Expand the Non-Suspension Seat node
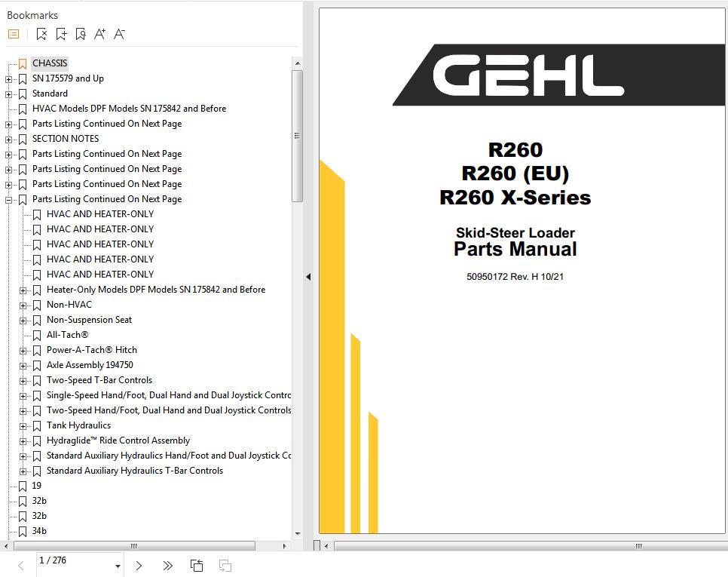The width and height of the screenshot is (728, 577). 23,321
